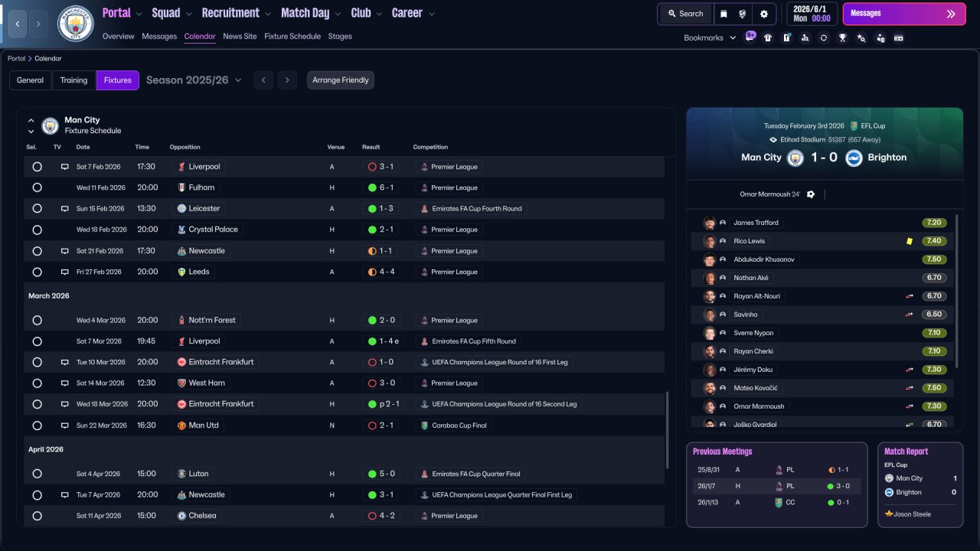Click the circular refresh arrows bookmark icon
Viewport: 980px width, 551px height.
point(824,37)
